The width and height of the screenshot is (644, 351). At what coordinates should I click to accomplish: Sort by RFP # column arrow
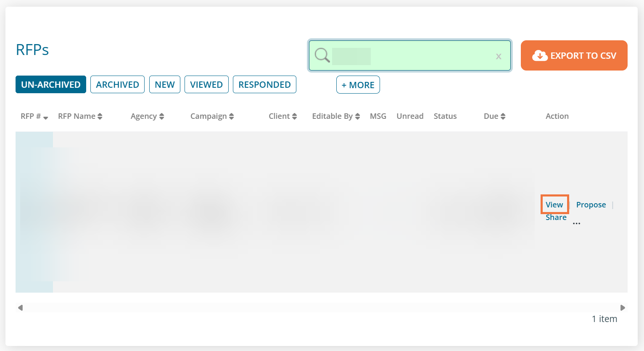pos(45,117)
